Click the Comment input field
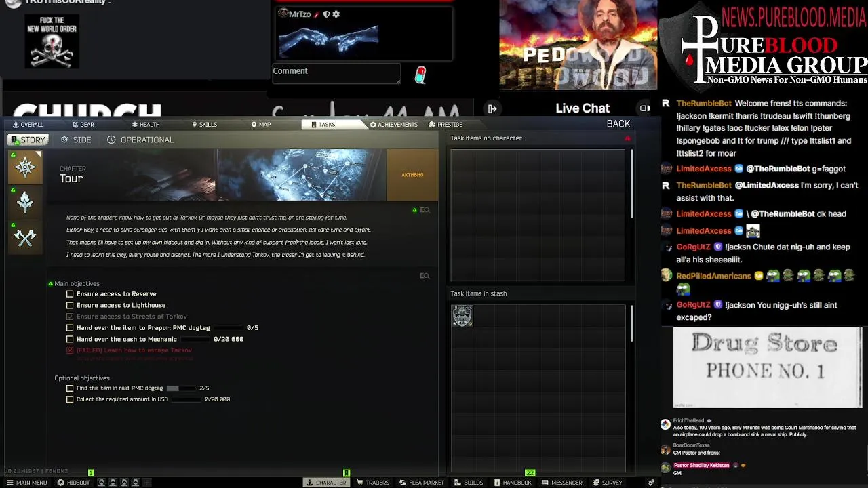868x488 pixels. point(336,73)
